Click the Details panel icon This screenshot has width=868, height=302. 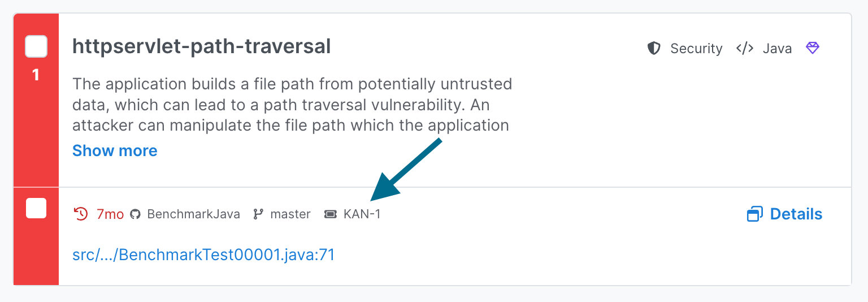pos(754,214)
